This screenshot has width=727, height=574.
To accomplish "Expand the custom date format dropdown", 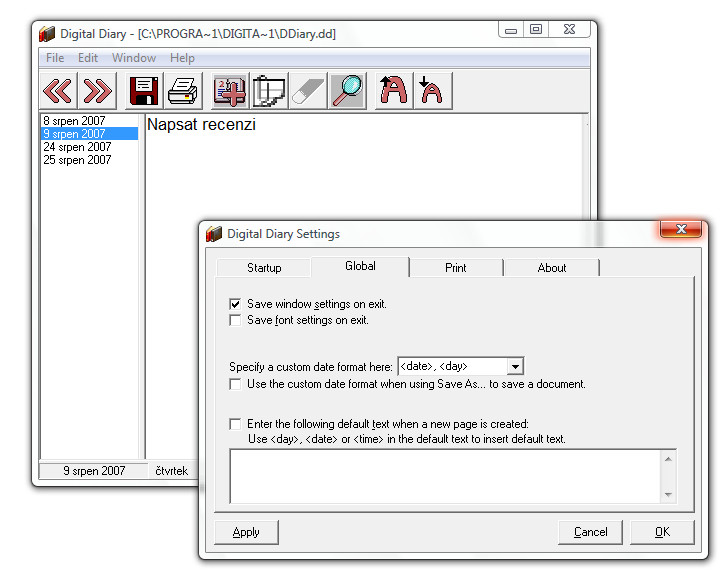I will [x=515, y=367].
